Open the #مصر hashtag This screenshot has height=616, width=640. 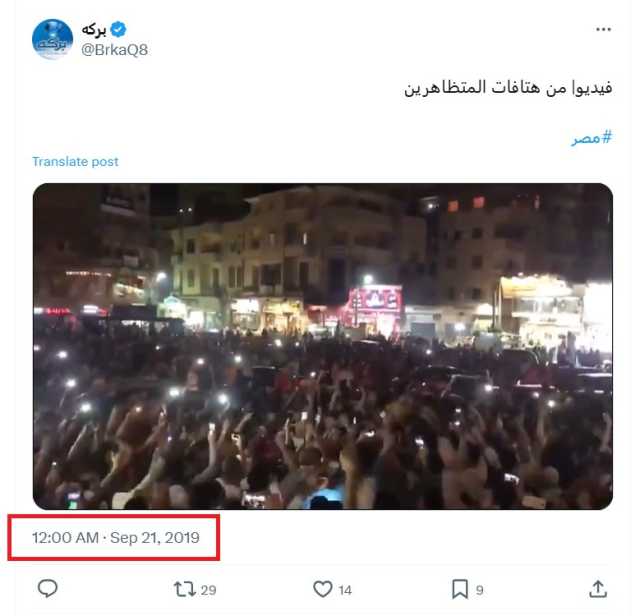click(x=592, y=138)
